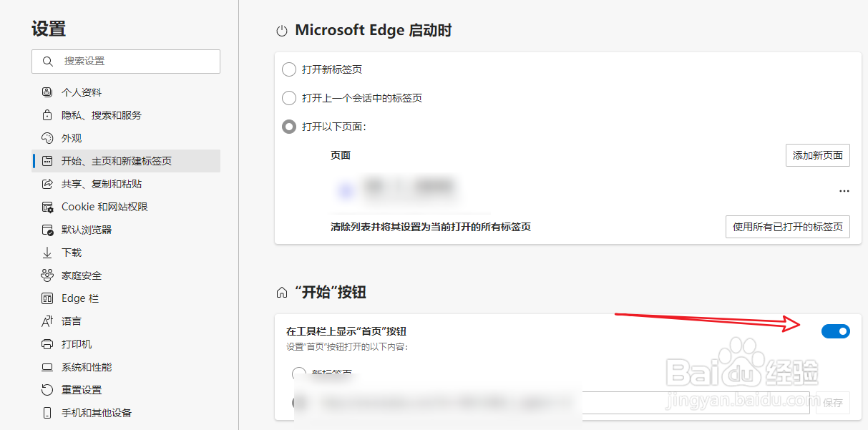Image resolution: width=868 pixels, height=430 pixels.
Task: Open the page options ellipsis menu
Action: coord(844,190)
